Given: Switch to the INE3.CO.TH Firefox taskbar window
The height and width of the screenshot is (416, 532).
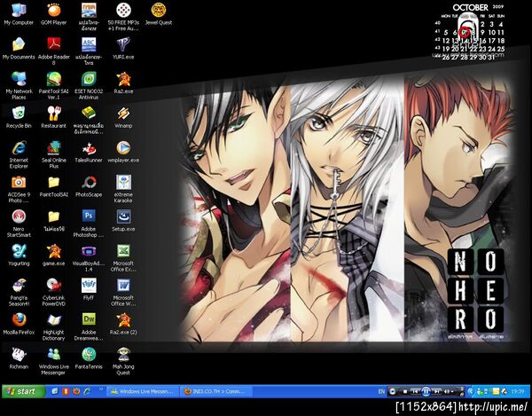Looking at the screenshot, I should point(215,391).
